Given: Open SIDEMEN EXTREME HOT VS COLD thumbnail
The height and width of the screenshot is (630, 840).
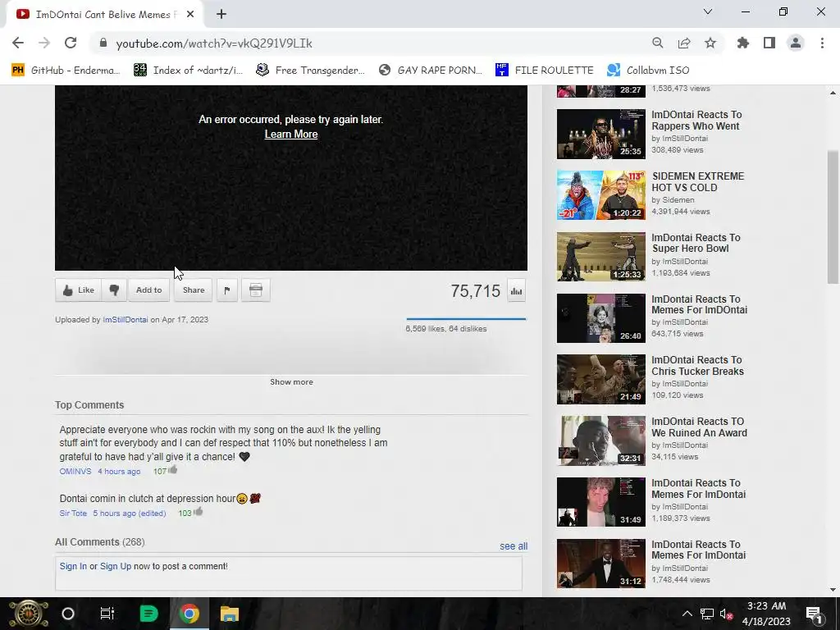Looking at the screenshot, I should point(601,195).
